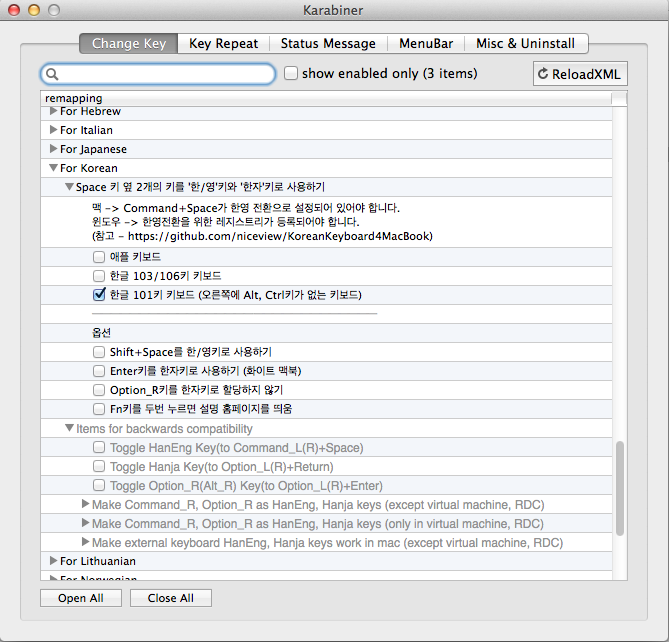Select the Change Key tab
The height and width of the screenshot is (642, 669).
pyautogui.click(x=129, y=44)
